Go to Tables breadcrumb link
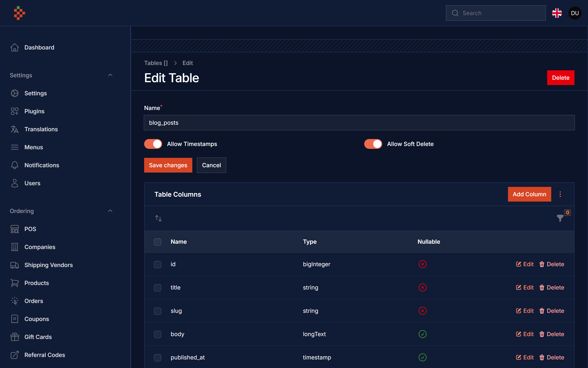This screenshot has width=588, height=368. tap(156, 63)
